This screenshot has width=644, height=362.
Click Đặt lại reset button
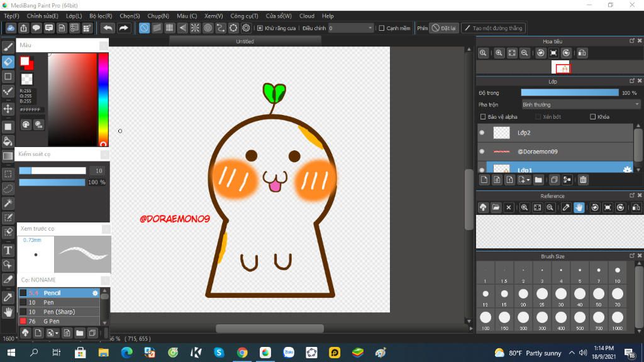tap(443, 28)
